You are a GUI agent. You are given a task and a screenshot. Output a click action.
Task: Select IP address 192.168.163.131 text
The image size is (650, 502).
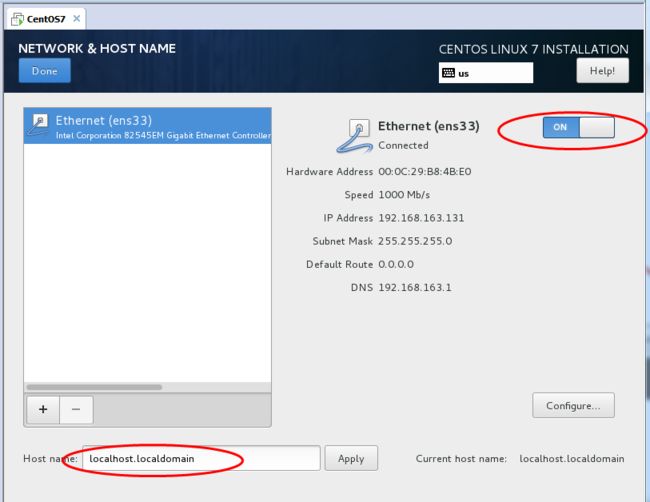[421, 218]
